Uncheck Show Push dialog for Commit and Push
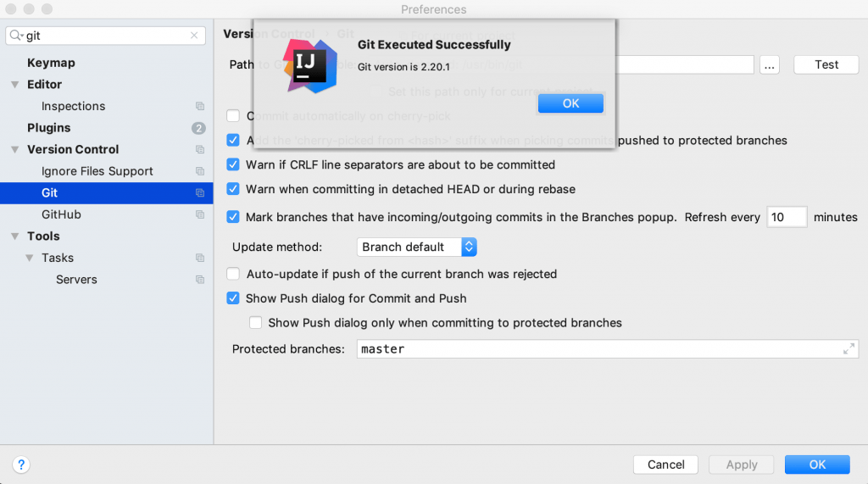This screenshot has height=484, width=868. (233, 298)
